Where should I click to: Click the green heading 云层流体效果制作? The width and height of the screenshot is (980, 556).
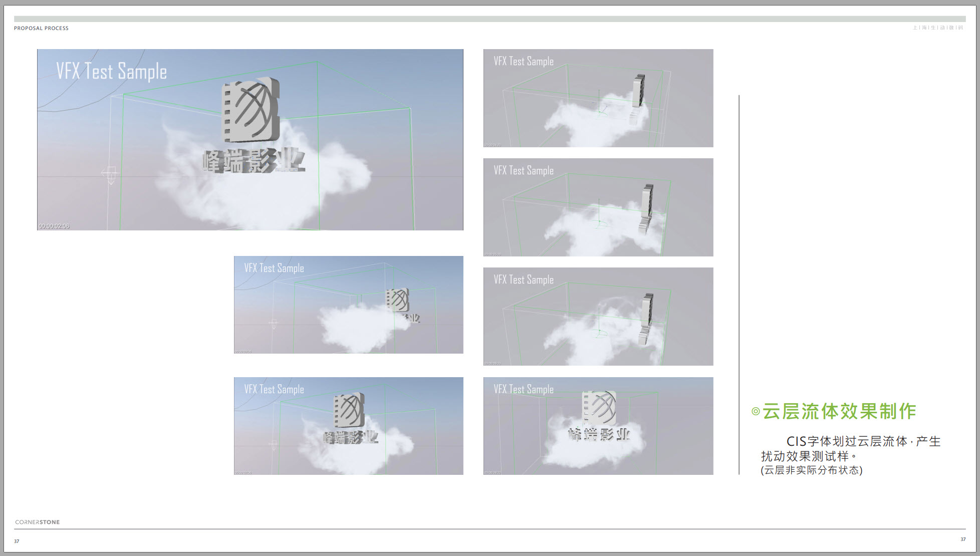[x=839, y=412]
